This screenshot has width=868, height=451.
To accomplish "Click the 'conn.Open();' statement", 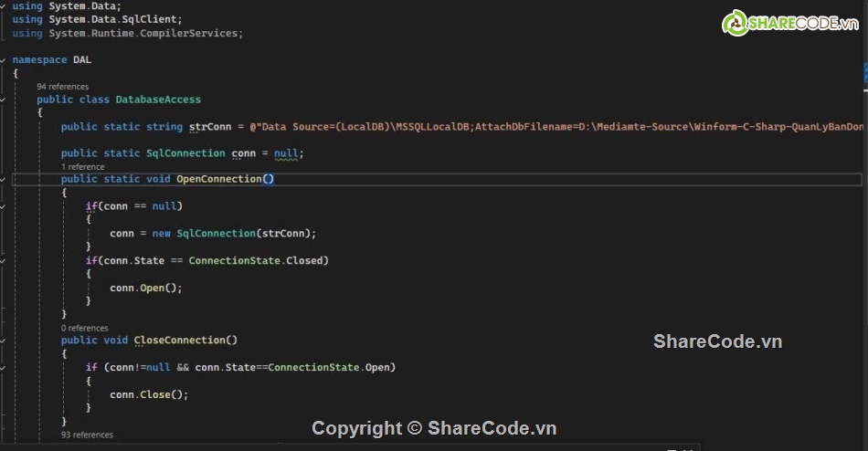I will tap(146, 288).
